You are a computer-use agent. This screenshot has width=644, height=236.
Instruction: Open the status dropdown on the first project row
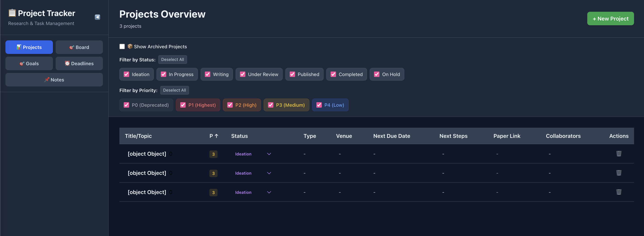coord(269,154)
